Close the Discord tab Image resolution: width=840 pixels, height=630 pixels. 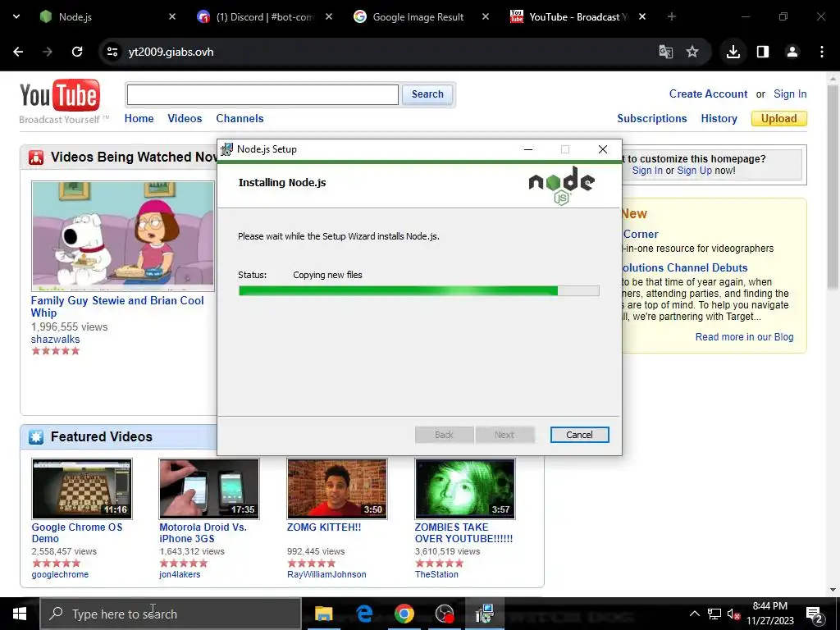pos(329,16)
